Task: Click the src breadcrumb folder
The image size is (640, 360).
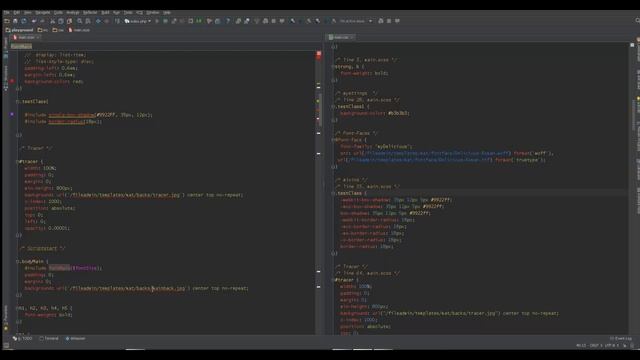Action: tap(43, 30)
